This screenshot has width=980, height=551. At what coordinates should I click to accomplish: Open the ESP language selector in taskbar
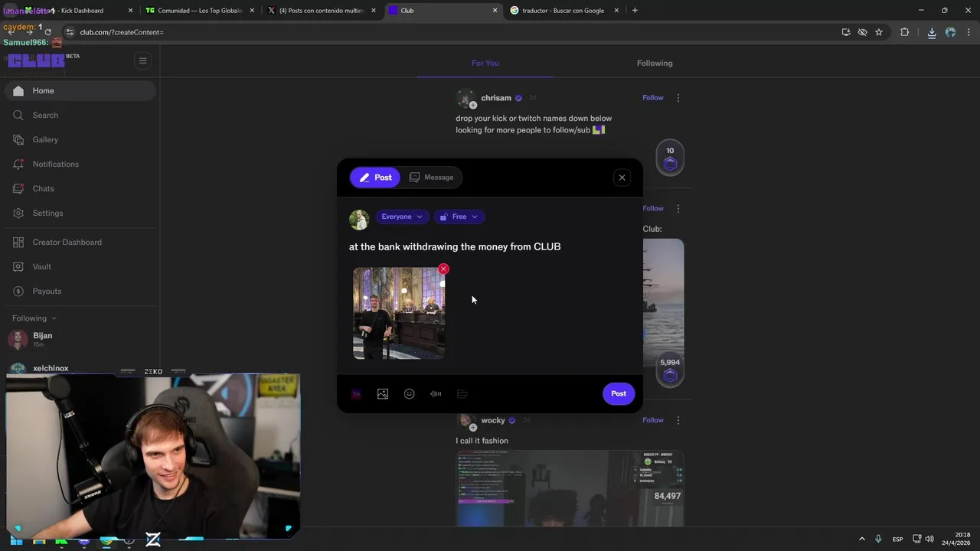pyautogui.click(x=897, y=540)
